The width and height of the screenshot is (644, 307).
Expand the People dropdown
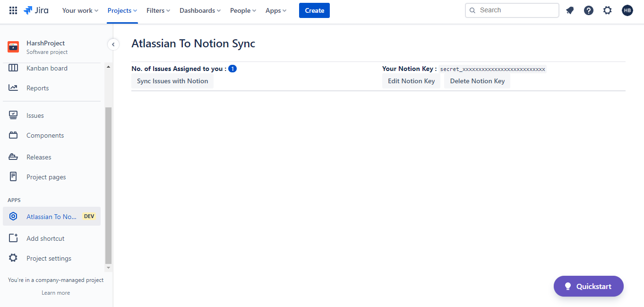(x=243, y=10)
